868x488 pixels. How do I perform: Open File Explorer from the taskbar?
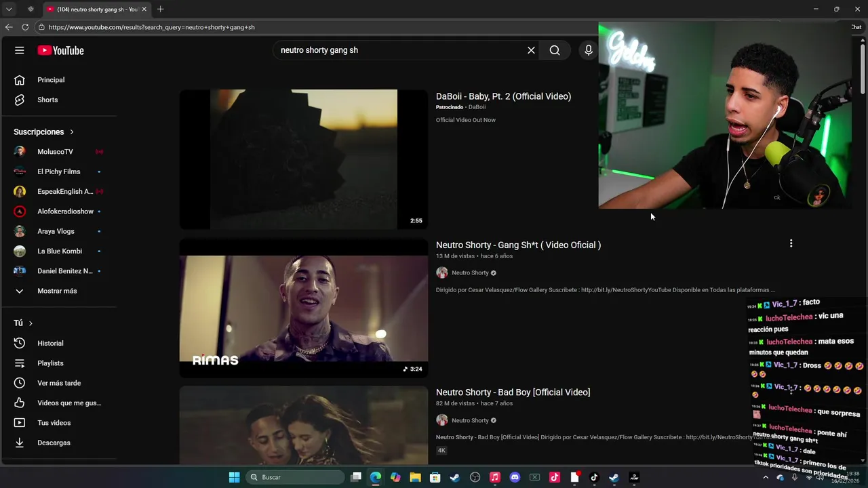pos(415,477)
